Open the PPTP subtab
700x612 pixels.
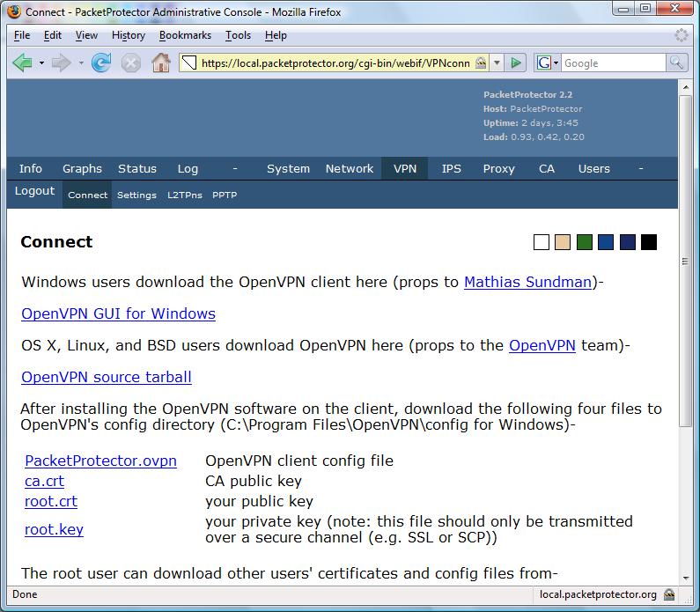coord(225,195)
